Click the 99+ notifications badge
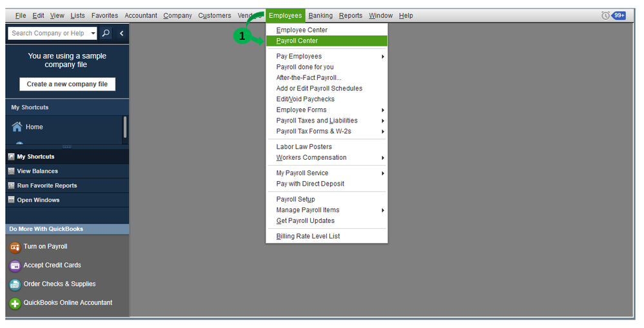644x328 pixels. coord(619,15)
